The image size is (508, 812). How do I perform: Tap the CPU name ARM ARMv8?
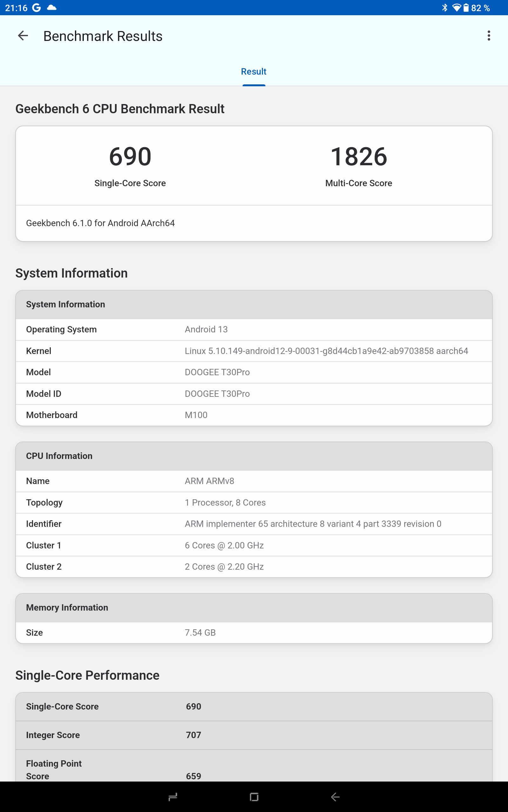[x=209, y=481]
